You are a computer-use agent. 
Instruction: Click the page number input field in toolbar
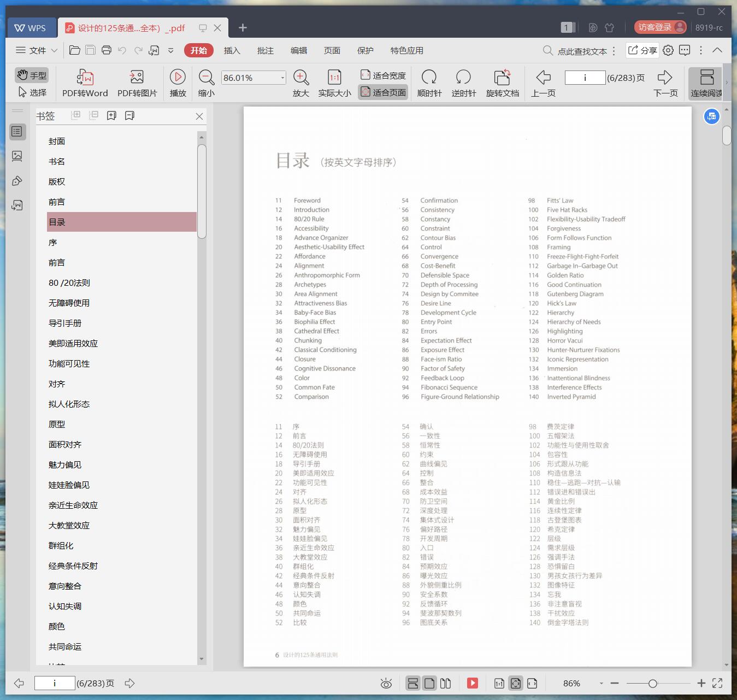585,78
